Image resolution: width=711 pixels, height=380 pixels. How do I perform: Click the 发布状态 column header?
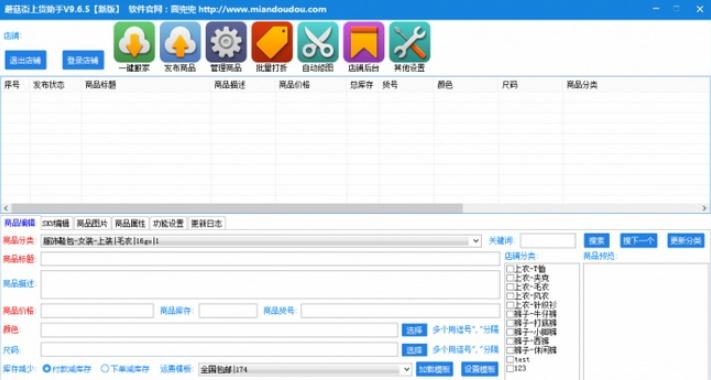point(55,85)
